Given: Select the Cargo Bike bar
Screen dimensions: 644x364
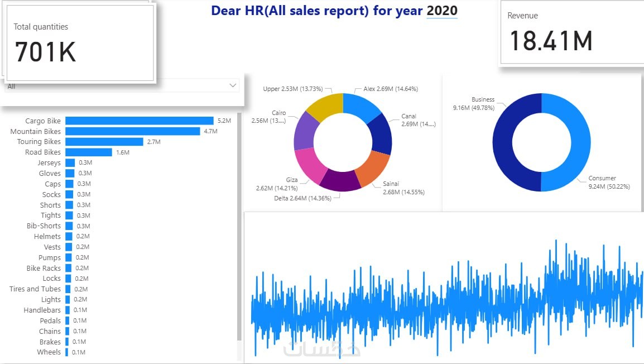Looking at the screenshot, I should point(139,121).
